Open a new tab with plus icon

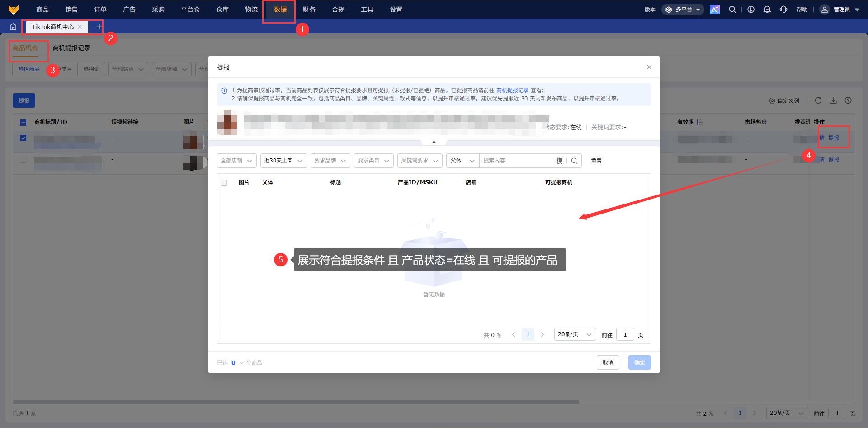pyautogui.click(x=99, y=27)
